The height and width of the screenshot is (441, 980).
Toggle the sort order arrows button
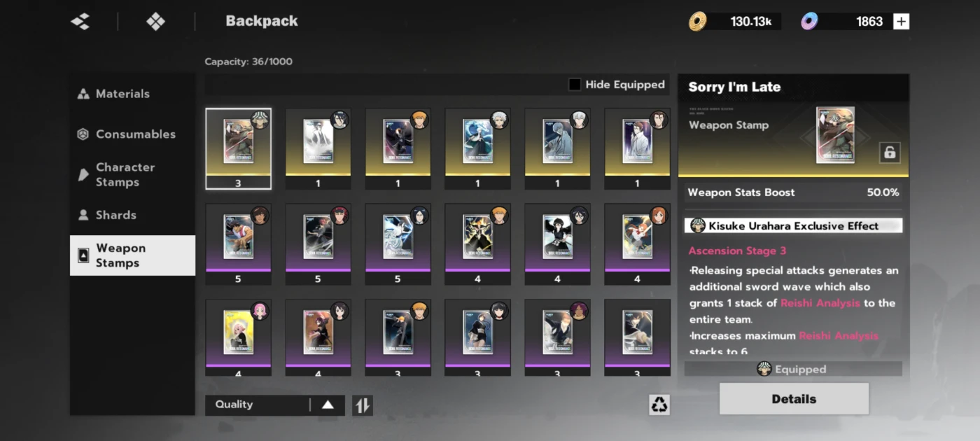pos(362,405)
